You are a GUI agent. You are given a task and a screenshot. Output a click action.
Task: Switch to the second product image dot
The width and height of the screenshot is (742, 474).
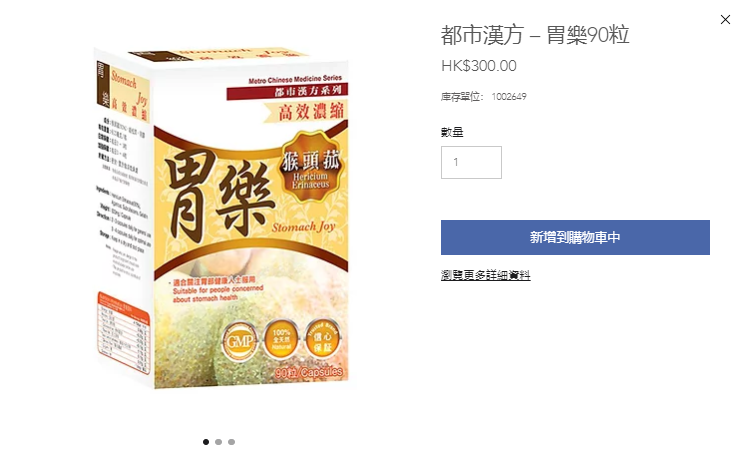tap(219, 442)
